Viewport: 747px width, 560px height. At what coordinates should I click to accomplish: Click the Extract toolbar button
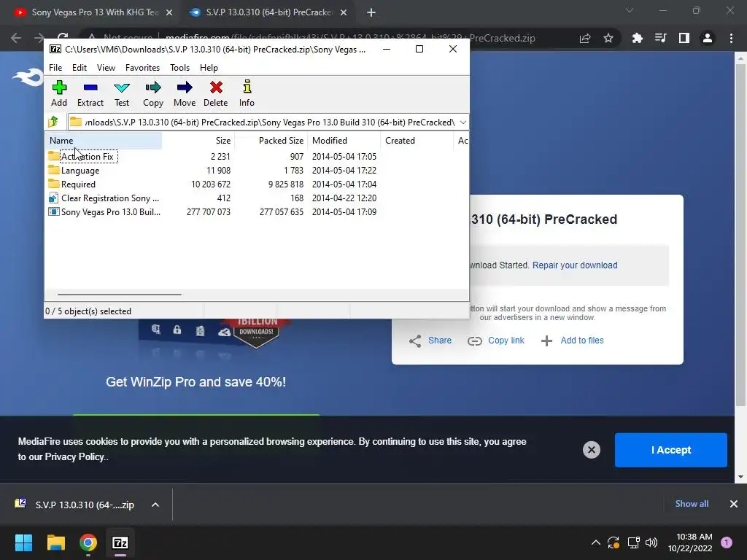90,94
